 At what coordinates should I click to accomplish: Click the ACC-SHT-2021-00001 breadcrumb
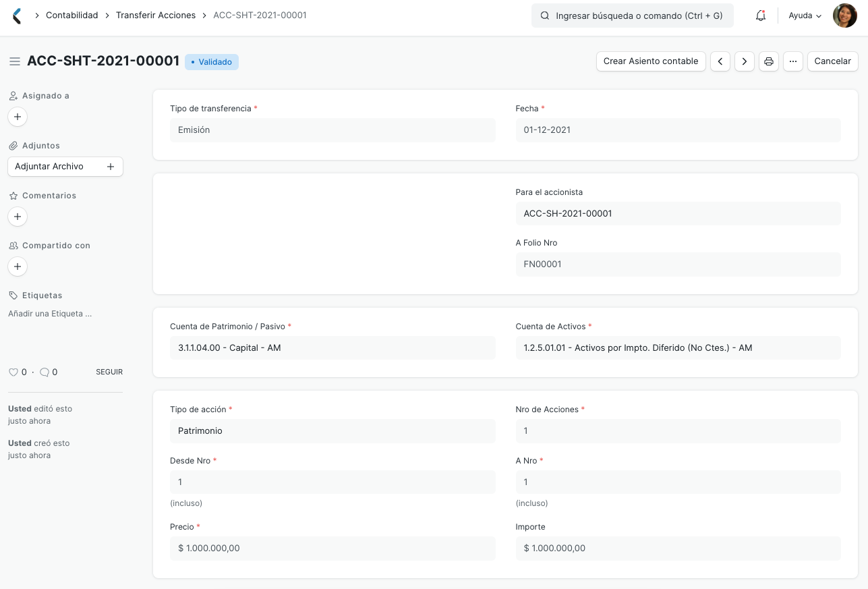click(x=260, y=15)
